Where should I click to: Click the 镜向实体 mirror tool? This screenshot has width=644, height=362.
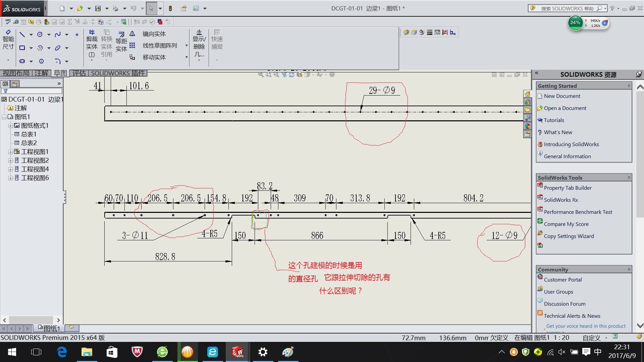pyautogui.click(x=149, y=34)
